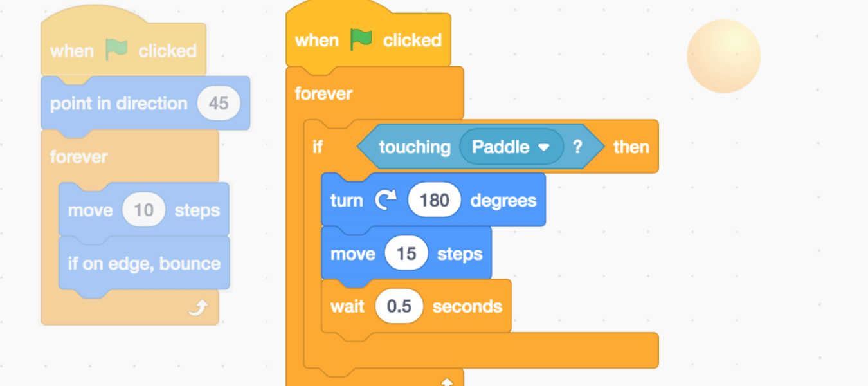Edit the 45 direction value field
This screenshot has width=868, height=386.
click(219, 104)
